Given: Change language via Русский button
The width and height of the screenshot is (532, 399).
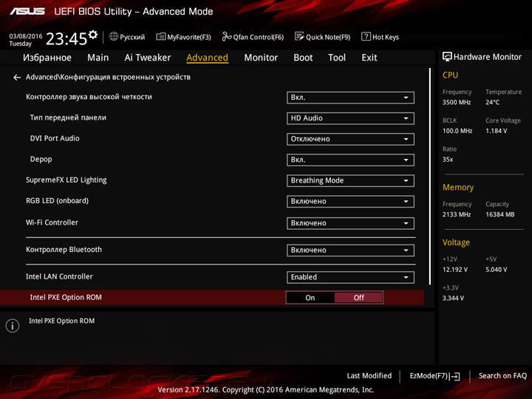Looking at the screenshot, I should pos(127,37).
